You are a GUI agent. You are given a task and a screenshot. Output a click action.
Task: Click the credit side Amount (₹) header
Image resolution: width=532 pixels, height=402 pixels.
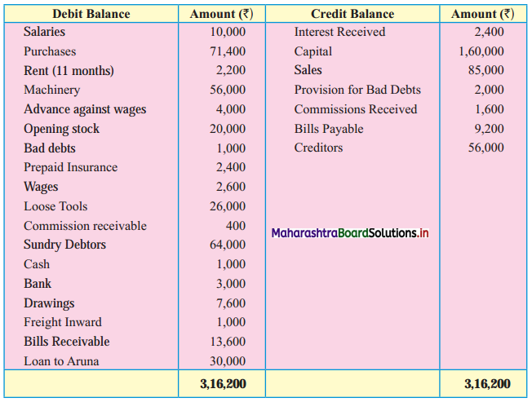pyautogui.click(x=483, y=14)
